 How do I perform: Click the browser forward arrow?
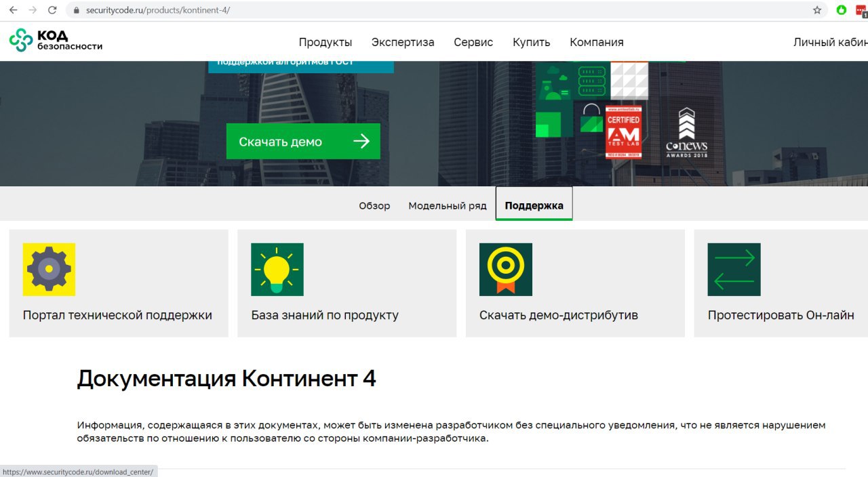tap(33, 10)
